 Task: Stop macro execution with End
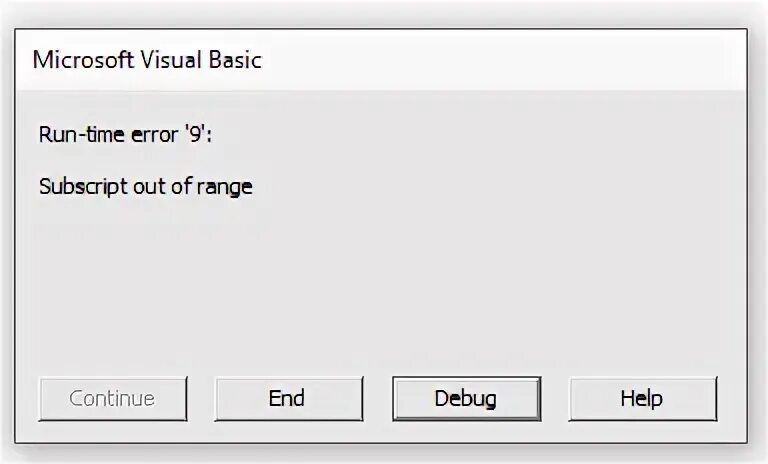287,398
